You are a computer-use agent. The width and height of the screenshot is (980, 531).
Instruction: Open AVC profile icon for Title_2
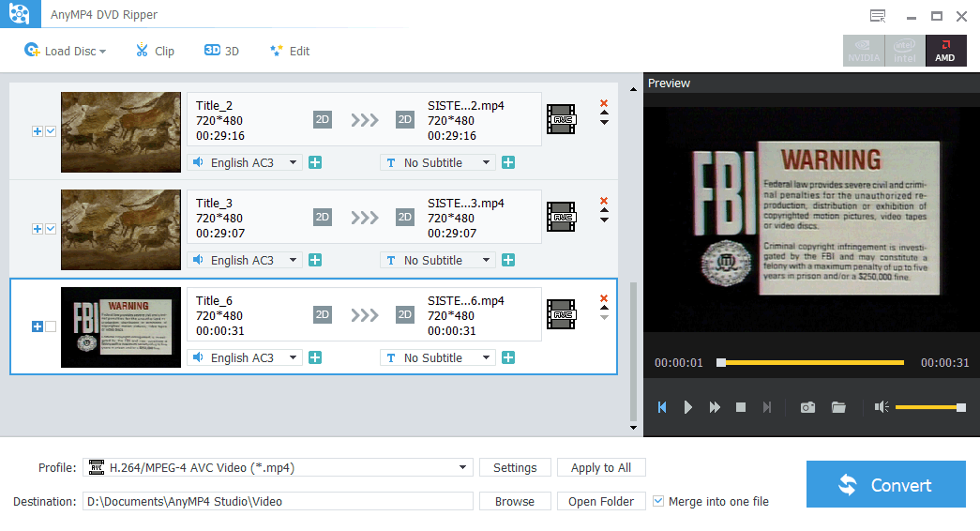click(x=561, y=119)
